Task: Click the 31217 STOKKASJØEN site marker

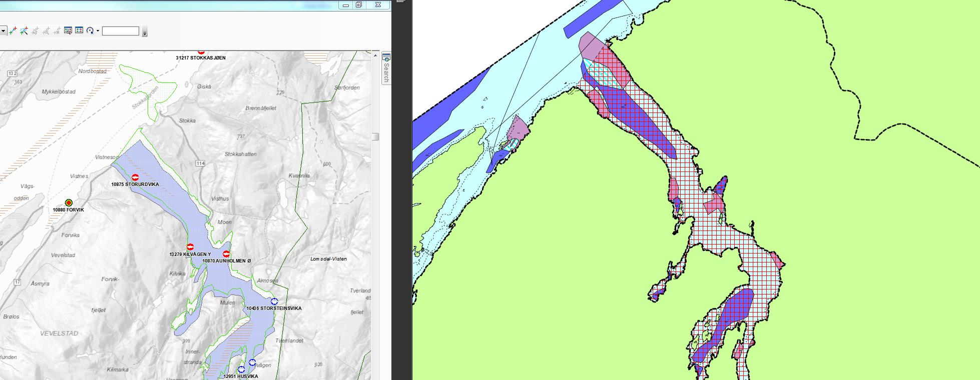Action: coord(201,51)
